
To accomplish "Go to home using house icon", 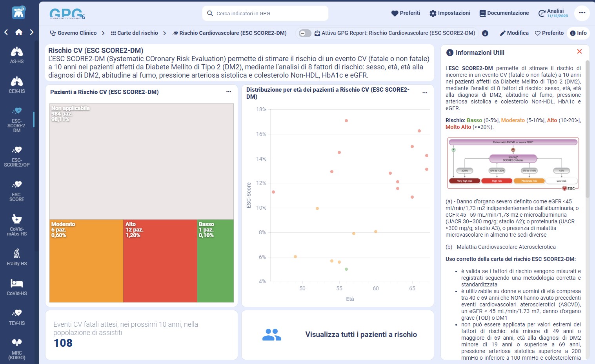I will click(19, 32).
